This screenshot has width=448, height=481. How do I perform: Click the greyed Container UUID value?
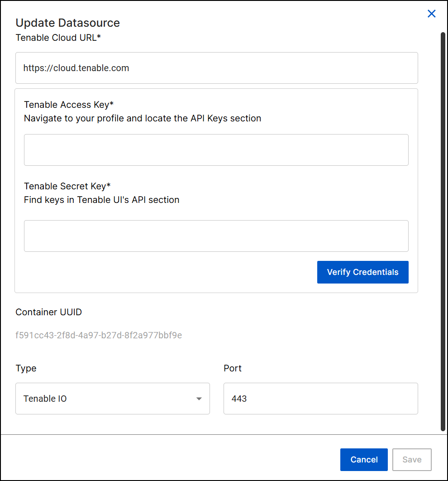99,336
